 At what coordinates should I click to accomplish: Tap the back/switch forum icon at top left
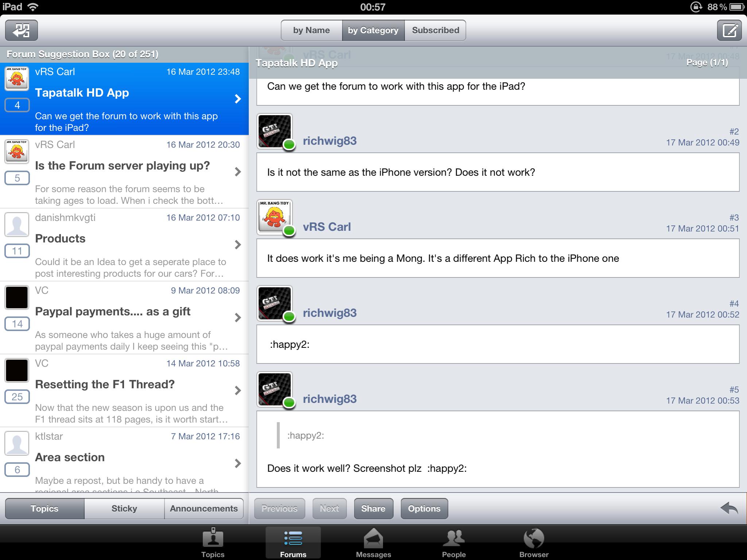(22, 30)
